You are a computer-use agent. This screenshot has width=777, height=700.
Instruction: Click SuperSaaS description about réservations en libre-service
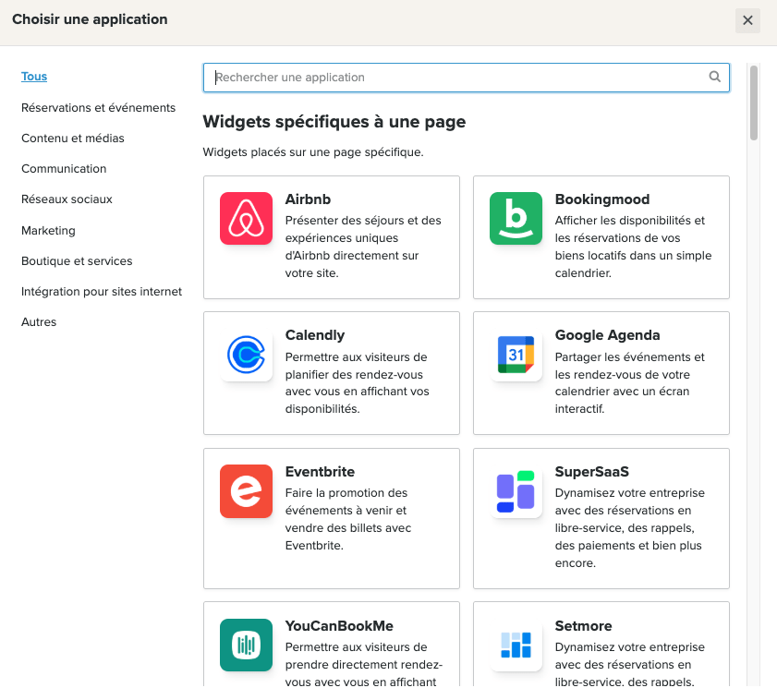point(630,528)
